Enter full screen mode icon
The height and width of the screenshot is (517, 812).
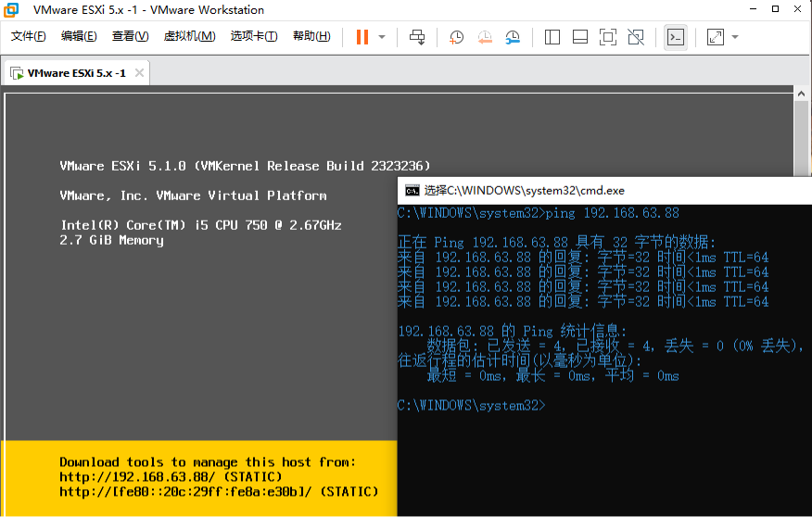(608, 37)
